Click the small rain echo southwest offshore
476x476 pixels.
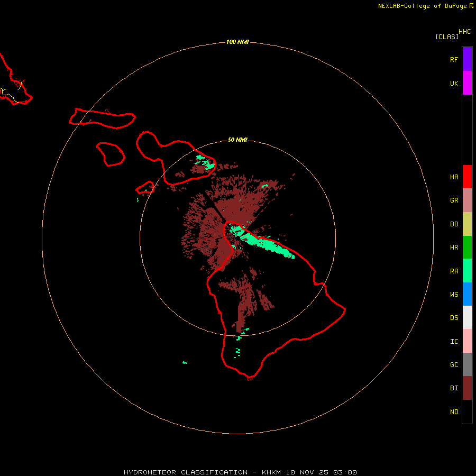pyautogui.click(x=185, y=362)
